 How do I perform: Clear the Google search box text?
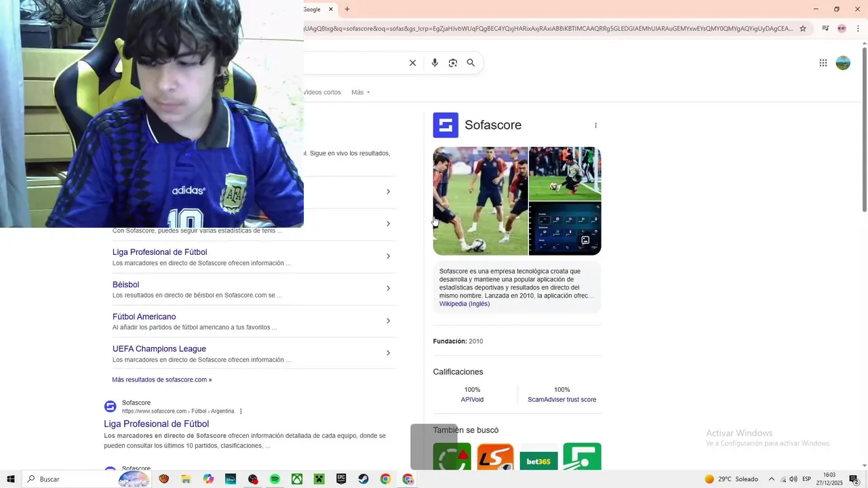coord(412,63)
